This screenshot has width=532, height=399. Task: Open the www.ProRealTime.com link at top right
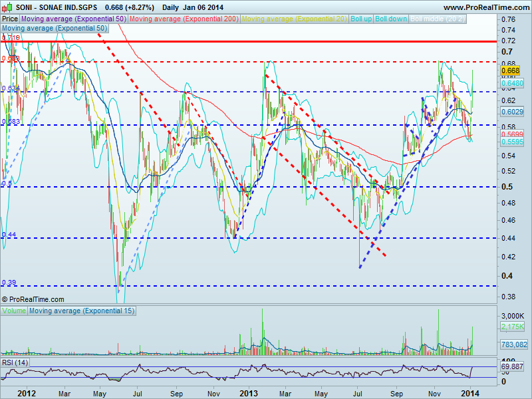(486, 7)
